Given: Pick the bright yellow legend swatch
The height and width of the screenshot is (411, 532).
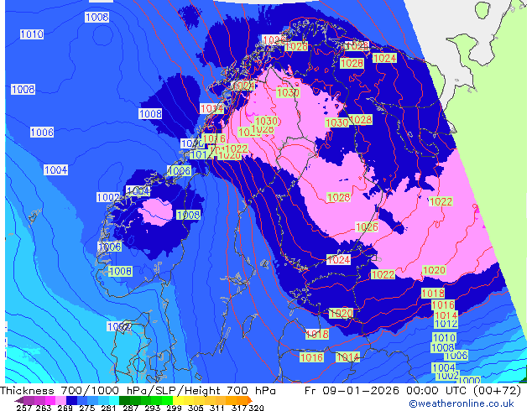Looking at the screenshot, I should (x=178, y=400).
